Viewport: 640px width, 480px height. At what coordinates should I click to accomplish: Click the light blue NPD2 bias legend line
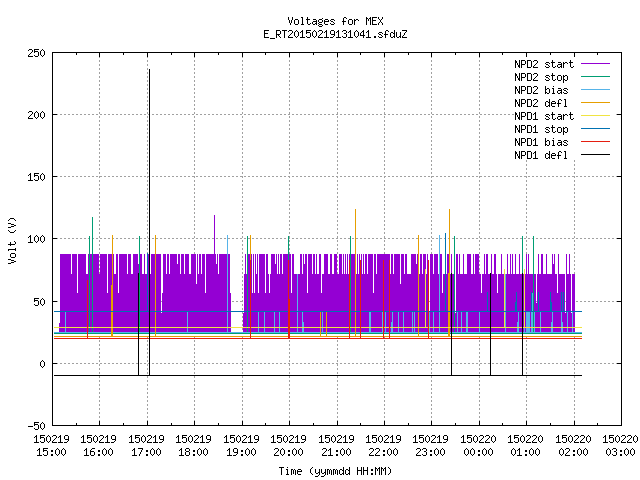595,90
